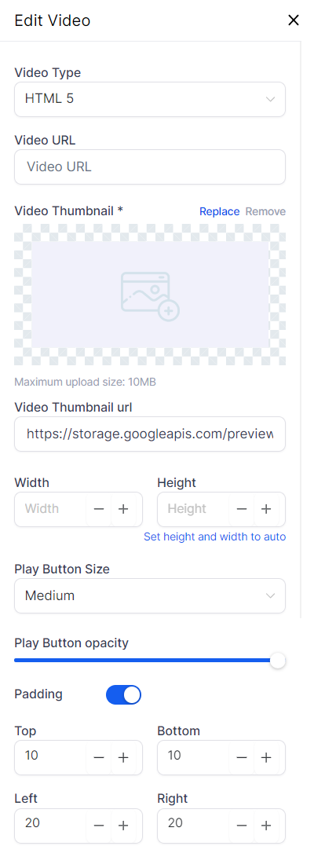Decrease Right padding with minus icon
Viewport: 325px width, 868px height.
click(242, 826)
